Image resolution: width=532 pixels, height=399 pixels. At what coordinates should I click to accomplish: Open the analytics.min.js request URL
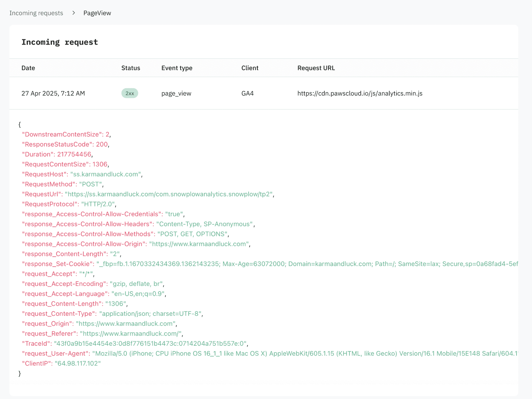point(360,93)
